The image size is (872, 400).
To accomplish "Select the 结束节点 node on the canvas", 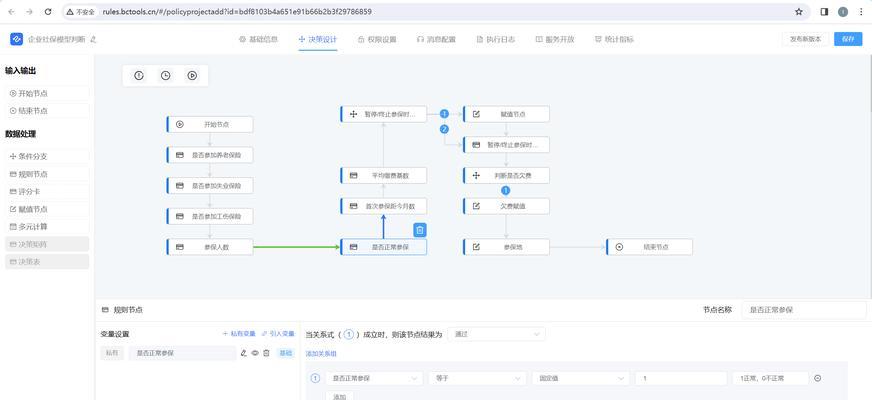I will tap(650, 247).
